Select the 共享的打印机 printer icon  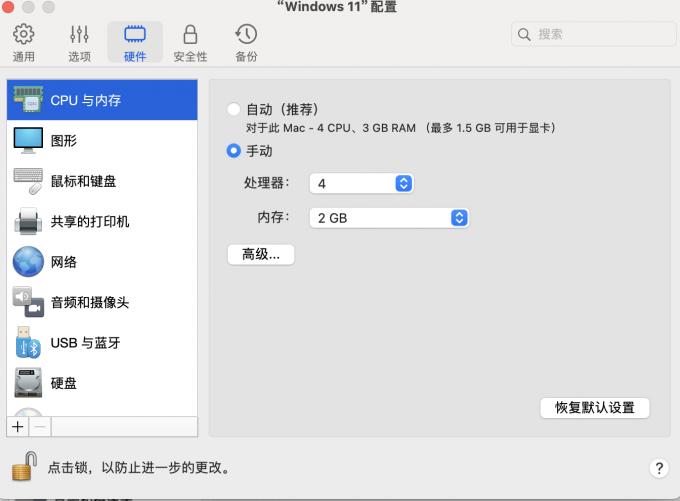point(28,221)
